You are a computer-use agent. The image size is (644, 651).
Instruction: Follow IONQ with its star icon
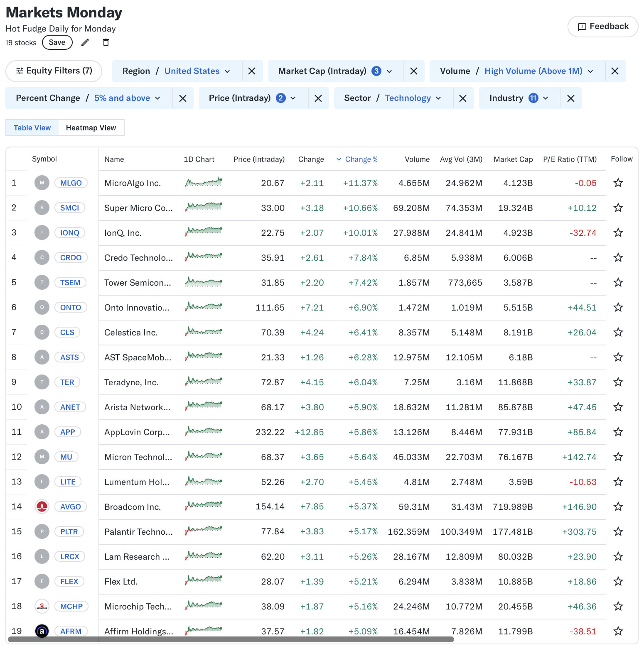[x=618, y=232]
